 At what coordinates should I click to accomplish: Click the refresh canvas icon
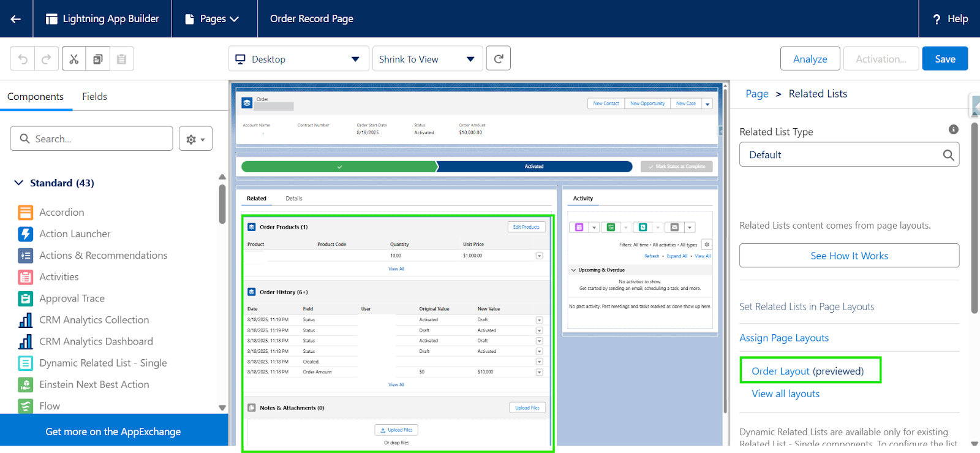[x=498, y=59]
